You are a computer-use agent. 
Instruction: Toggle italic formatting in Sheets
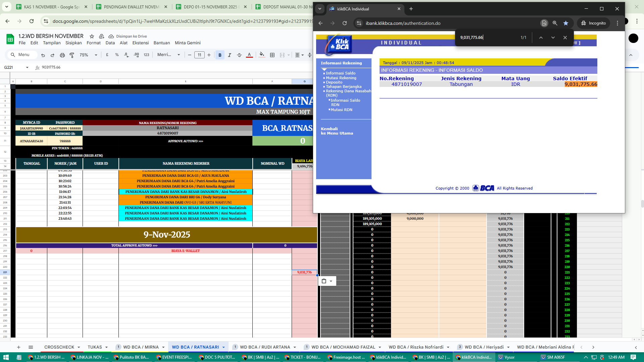pyautogui.click(x=230, y=55)
